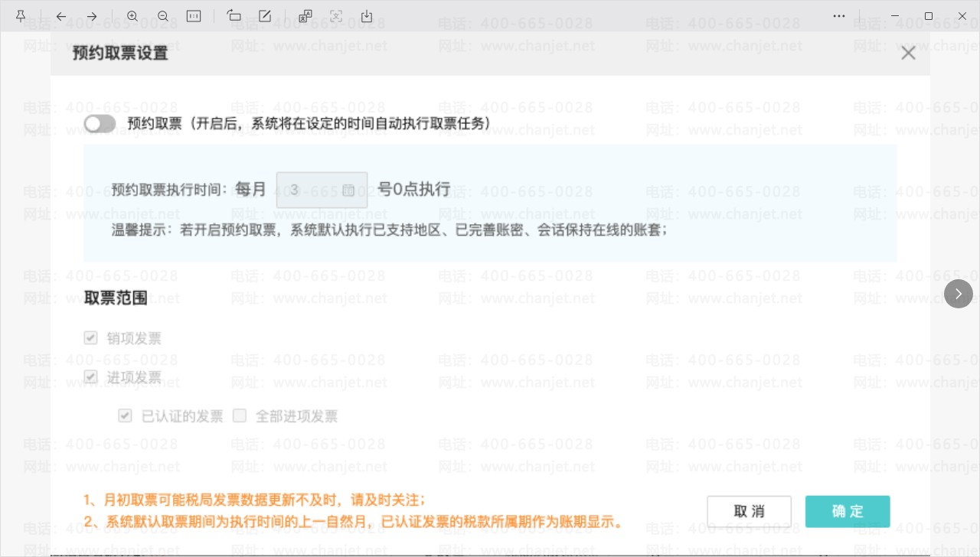The width and height of the screenshot is (980, 557).
Task: Open the monthly execution day picker
Action: click(322, 190)
